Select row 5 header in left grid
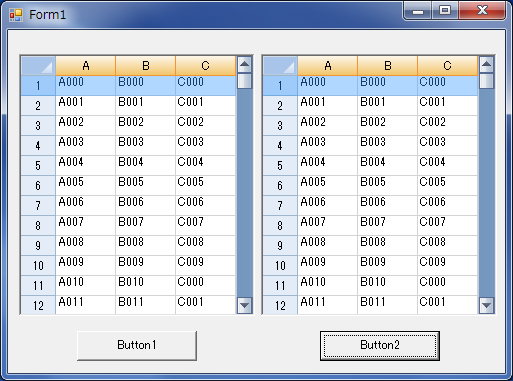This screenshot has height=381, width=513. (x=38, y=165)
